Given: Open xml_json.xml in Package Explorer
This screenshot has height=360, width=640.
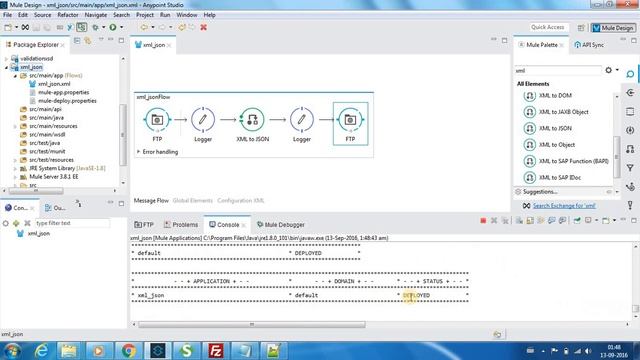Looking at the screenshot, I should (x=53, y=84).
